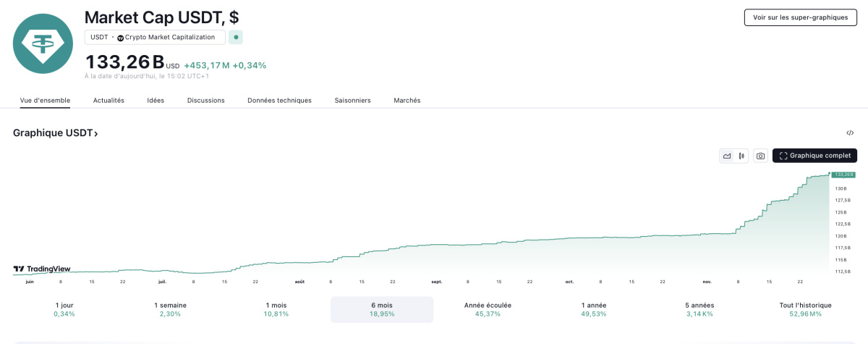This screenshot has width=868, height=344.
Task: Click the 112,5 B price axis label
Action: [x=843, y=272]
